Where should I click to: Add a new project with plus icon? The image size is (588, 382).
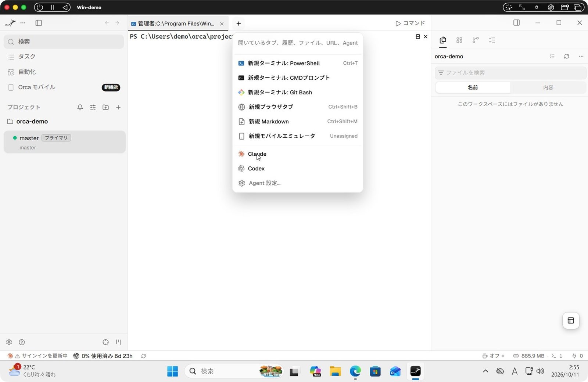click(x=118, y=107)
